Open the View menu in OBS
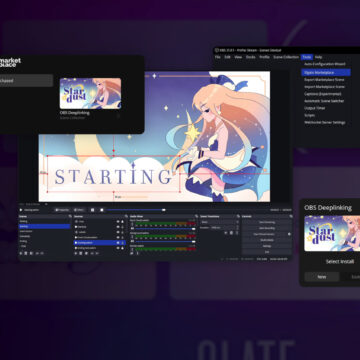This screenshot has height=360, width=360. point(238,57)
